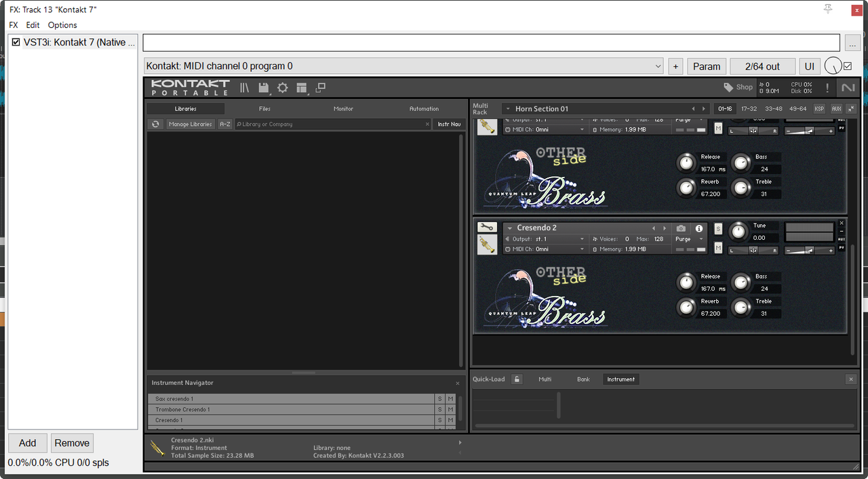The width and height of the screenshot is (868, 479).
Task: Select the Libraries tab
Action: 186,108
